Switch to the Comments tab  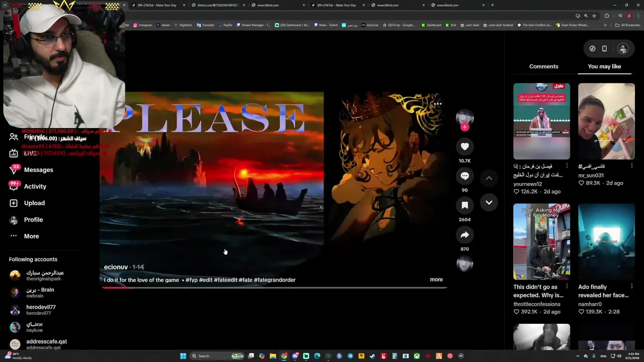coord(543,66)
